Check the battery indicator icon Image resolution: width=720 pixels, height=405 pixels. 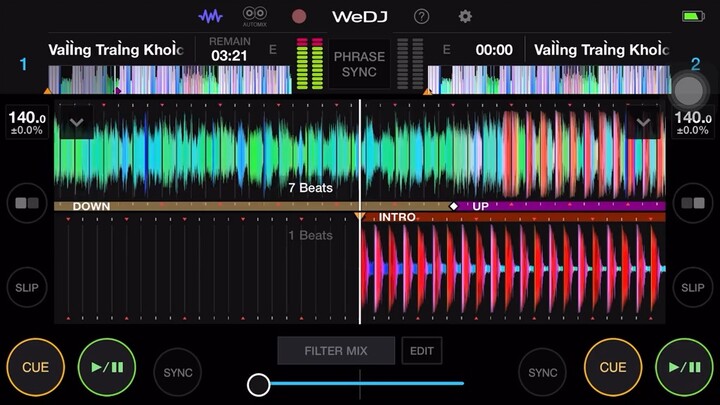coord(693,17)
